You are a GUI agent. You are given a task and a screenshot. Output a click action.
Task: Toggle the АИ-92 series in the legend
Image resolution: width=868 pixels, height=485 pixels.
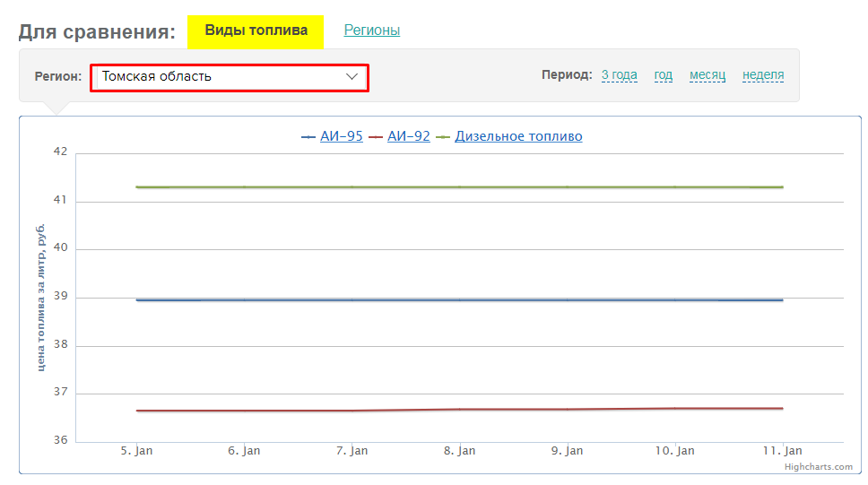[x=408, y=136]
